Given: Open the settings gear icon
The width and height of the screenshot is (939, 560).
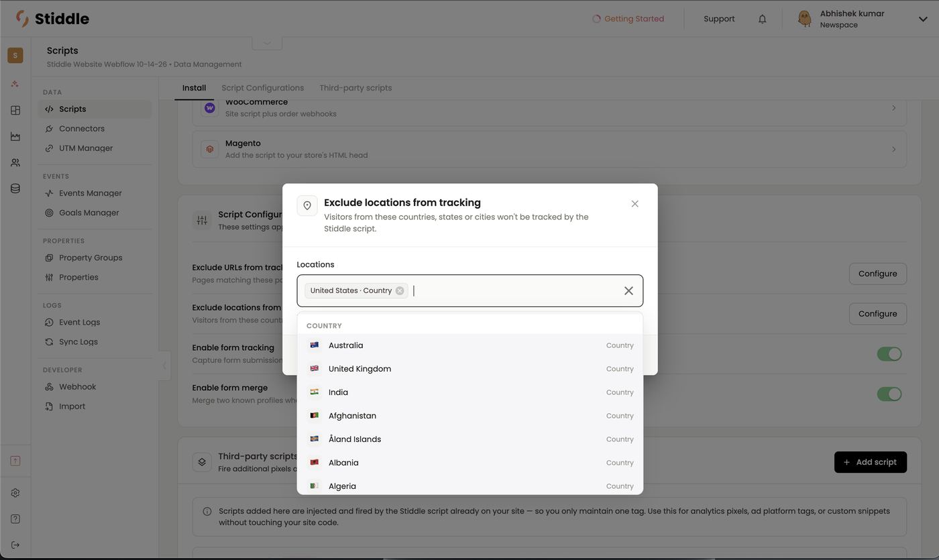Looking at the screenshot, I should [15, 493].
